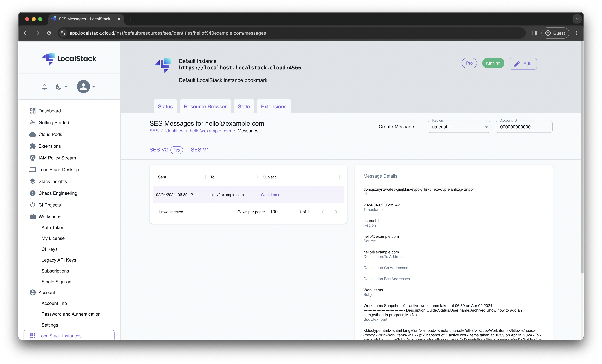Open a new browser tab
Screen dimensions: 602x364
(x=131, y=19)
